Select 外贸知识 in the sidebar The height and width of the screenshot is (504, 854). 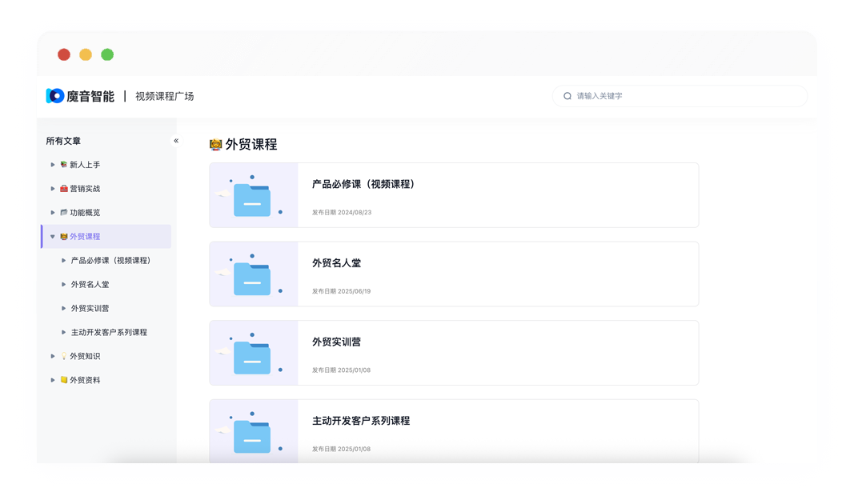pos(85,356)
